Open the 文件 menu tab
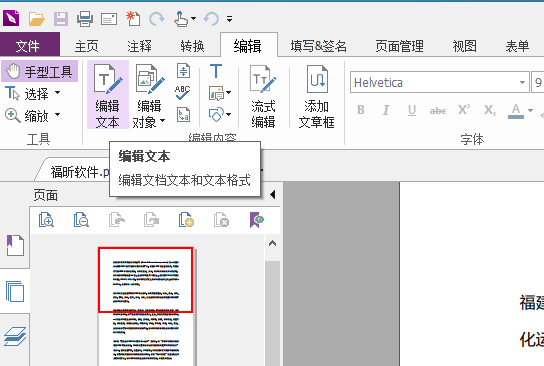Image resolution: width=544 pixels, height=366 pixels. [30, 45]
